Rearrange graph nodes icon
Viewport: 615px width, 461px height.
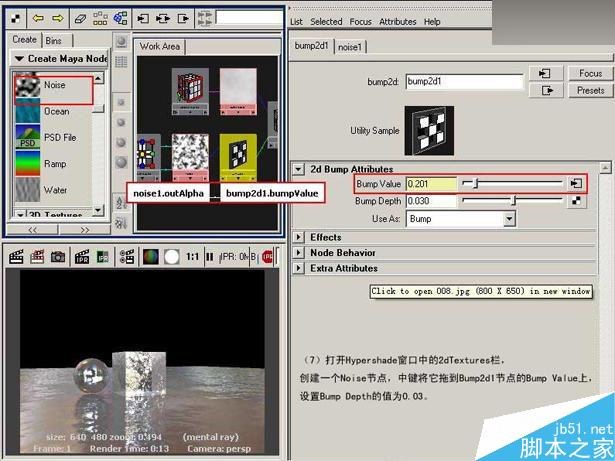pyautogui.click(x=100, y=18)
